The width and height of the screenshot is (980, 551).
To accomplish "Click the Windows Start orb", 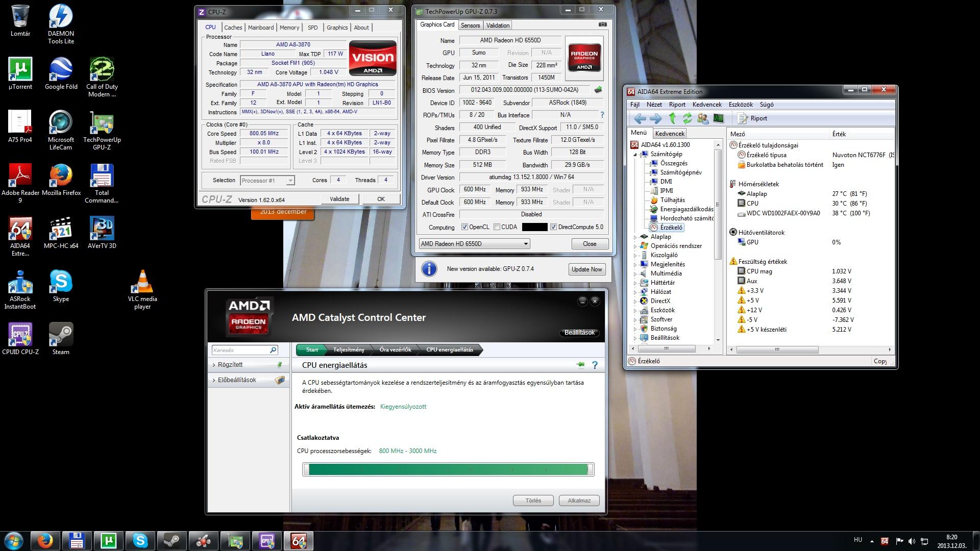I will click(x=13, y=541).
